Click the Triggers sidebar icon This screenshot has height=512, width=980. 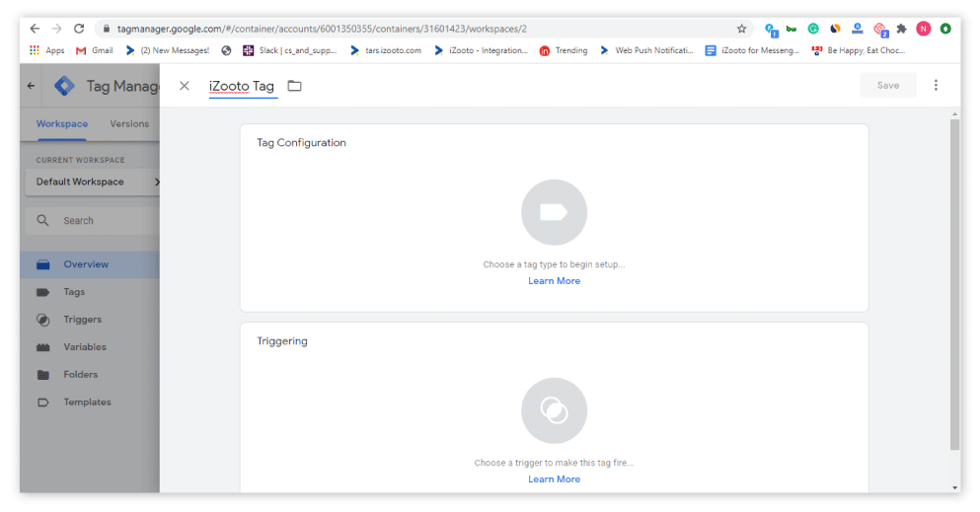pos(43,320)
